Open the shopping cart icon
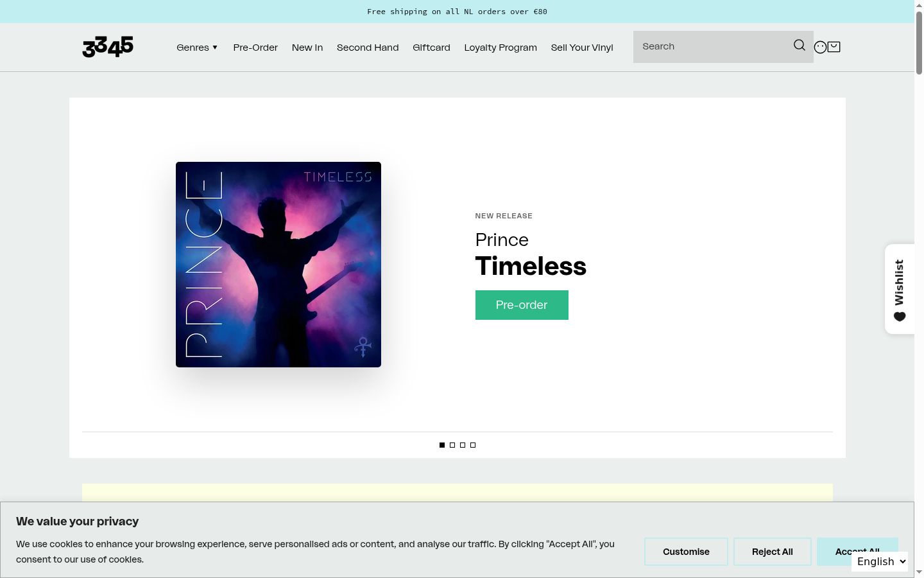The image size is (924, 578). 834,46
